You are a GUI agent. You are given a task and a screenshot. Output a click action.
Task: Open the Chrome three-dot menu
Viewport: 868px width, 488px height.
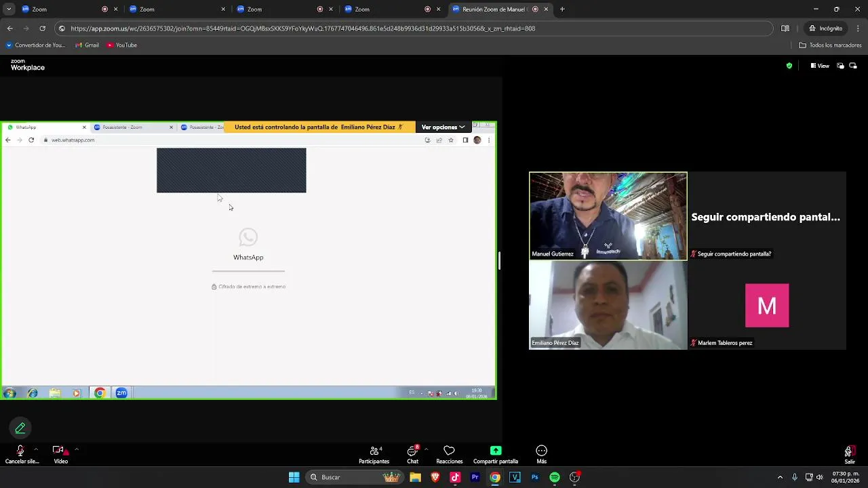point(859,28)
